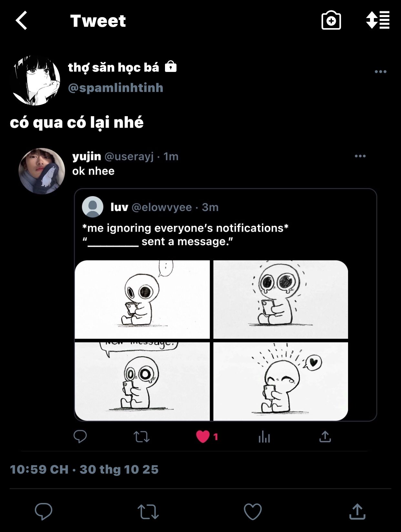This screenshot has height=532, width=401.
Task: Open the @elowvyee quoted tweet handle
Action: tap(162, 207)
